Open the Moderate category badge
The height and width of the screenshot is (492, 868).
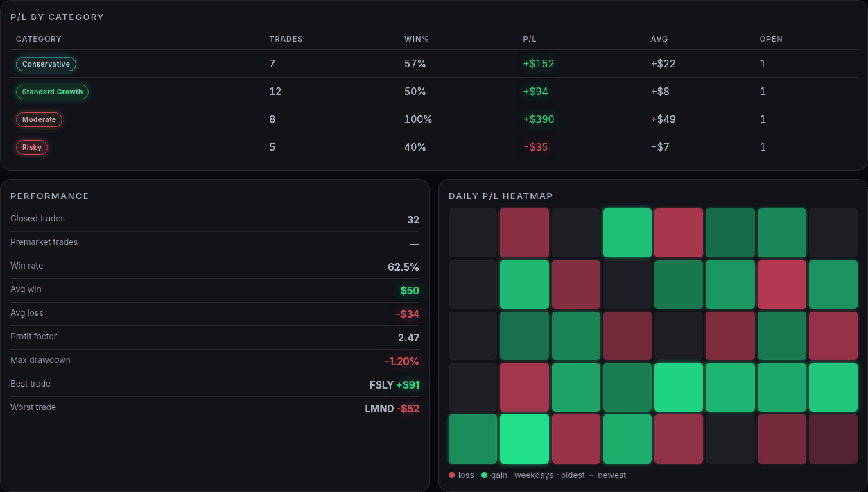point(39,119)
